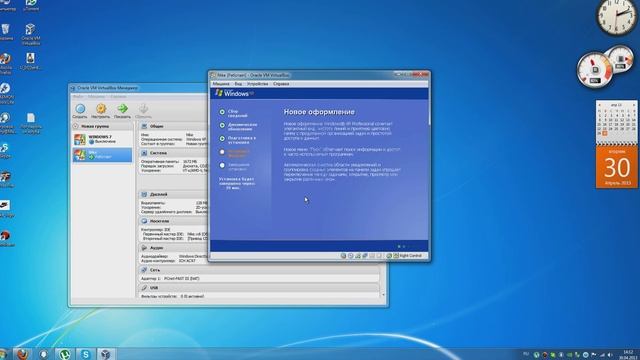The width and height of the screenshot is (640, 360).
Task: Click Windows XP logo in installer banner
Action: [x=234, y=93]
